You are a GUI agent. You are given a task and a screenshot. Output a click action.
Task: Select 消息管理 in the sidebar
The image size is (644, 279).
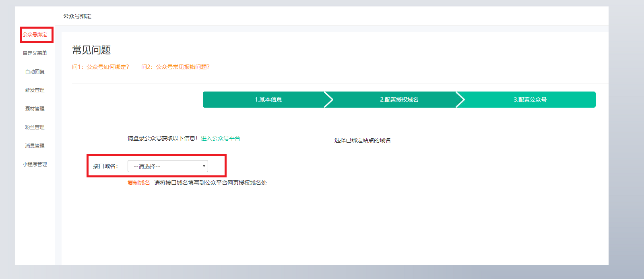point(35,146)
